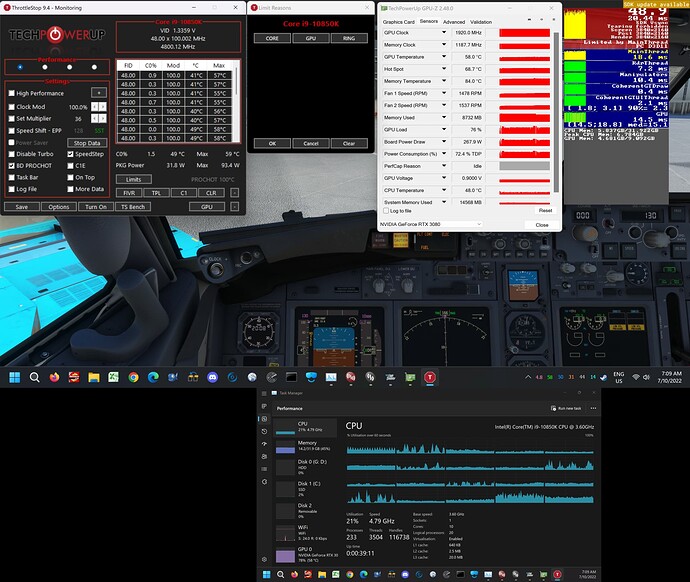
Task: Click Steam icon in system tray
Action: point(603,377)
